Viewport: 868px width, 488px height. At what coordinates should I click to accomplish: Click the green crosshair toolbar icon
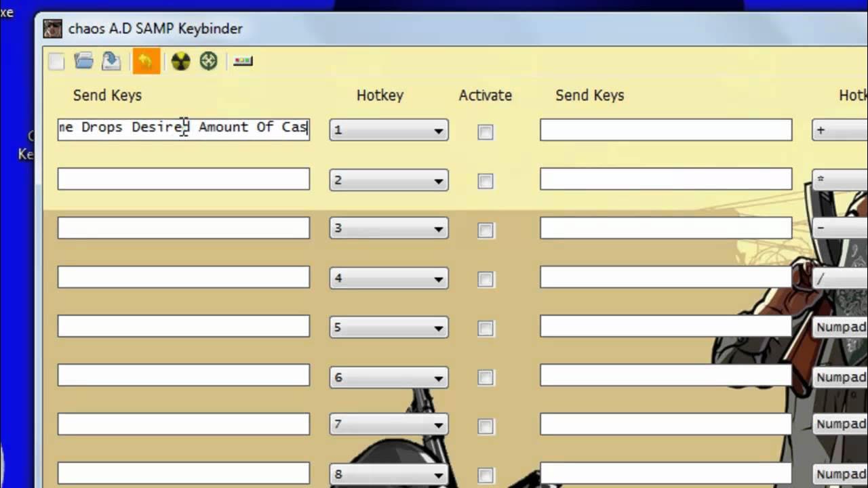pos(208,62)
